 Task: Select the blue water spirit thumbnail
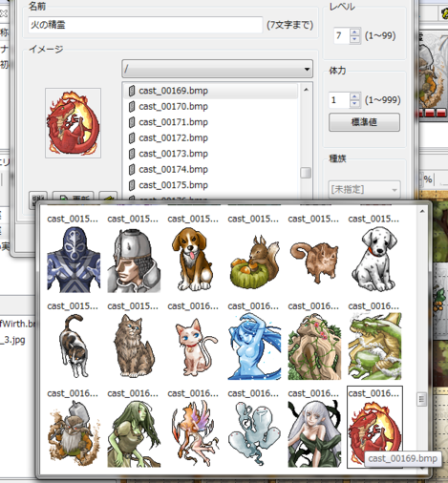pyautogui.click(x=254, y=346)
